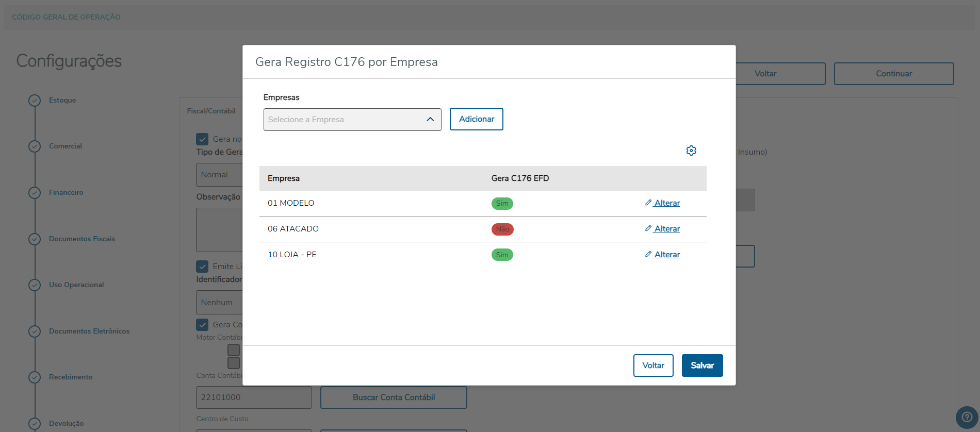The image size is (980, 432).
Task: Click the Adicionar button
Action: tap(476, 119)
